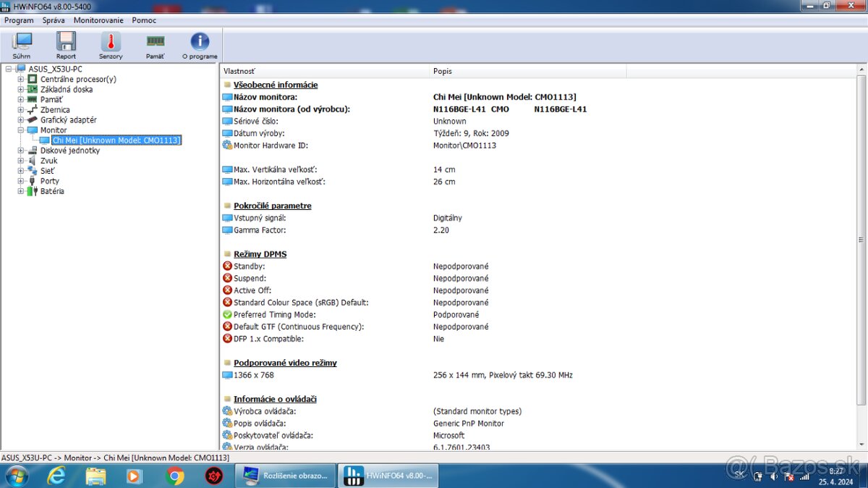Open HWiNFO64 from the taskbar
The height and width of the screenshot is (488, 868).
tap(388, 476)
